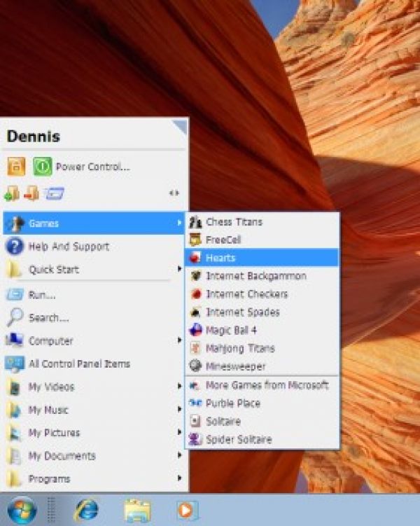This screenshot has width=420, height=526.
Task: Launch Magic Ball 4
Action: pyautogui.click(x=262, y=330)
